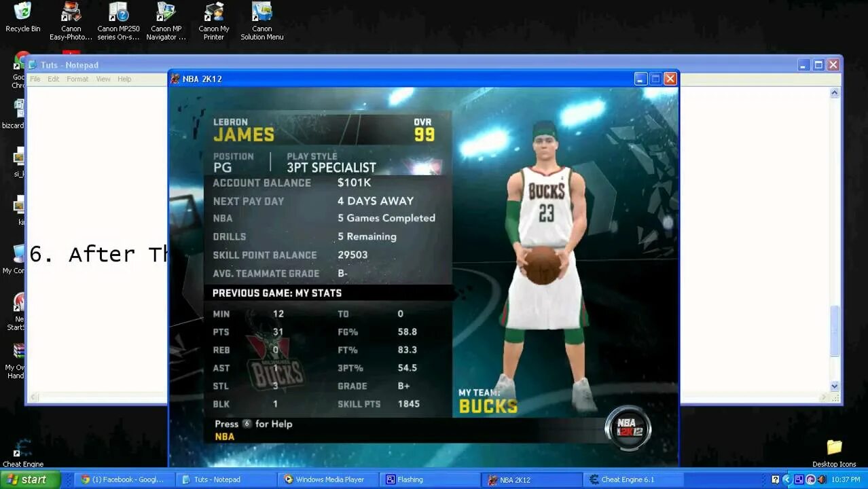This screenshot has width=868, height=489.
Task: Click Notepad scrollbar up arrow
Action: pos(834,92)
